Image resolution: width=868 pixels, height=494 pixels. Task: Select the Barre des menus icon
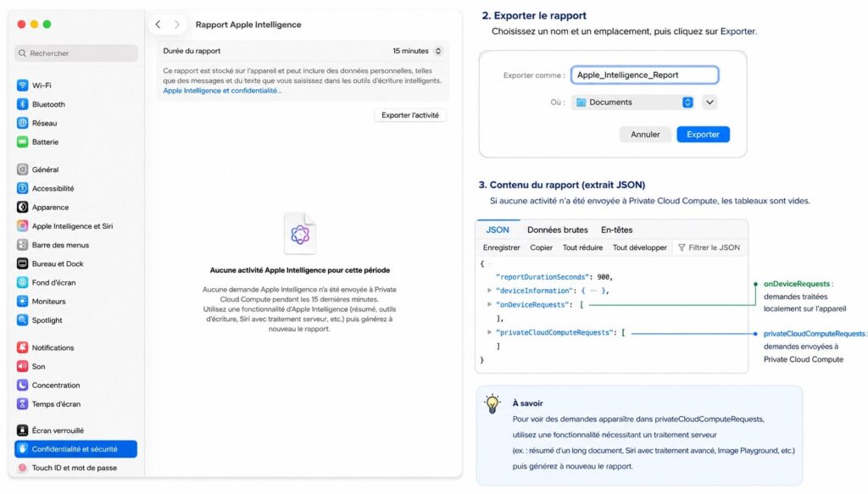pos(22,245)
